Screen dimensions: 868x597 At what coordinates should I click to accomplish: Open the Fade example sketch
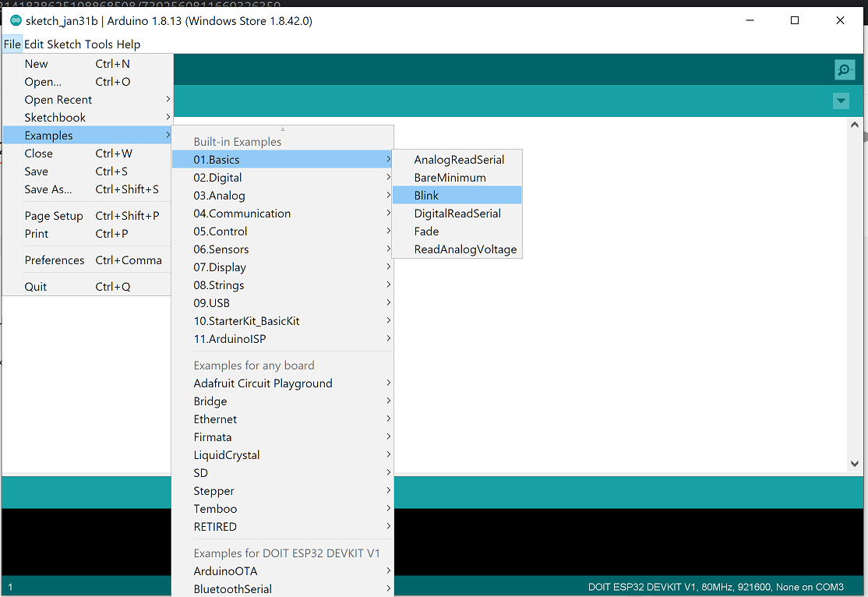point(457,231)
